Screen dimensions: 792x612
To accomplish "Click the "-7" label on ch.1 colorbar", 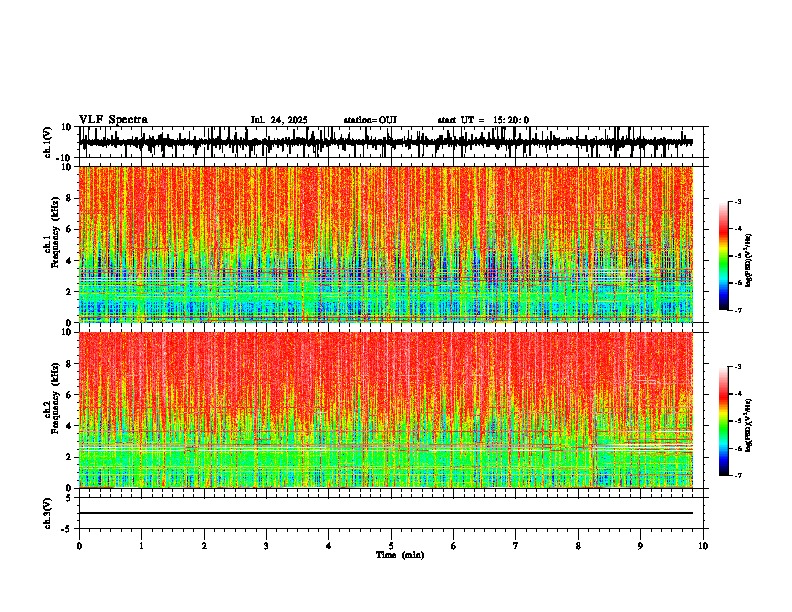I will 738,310.
